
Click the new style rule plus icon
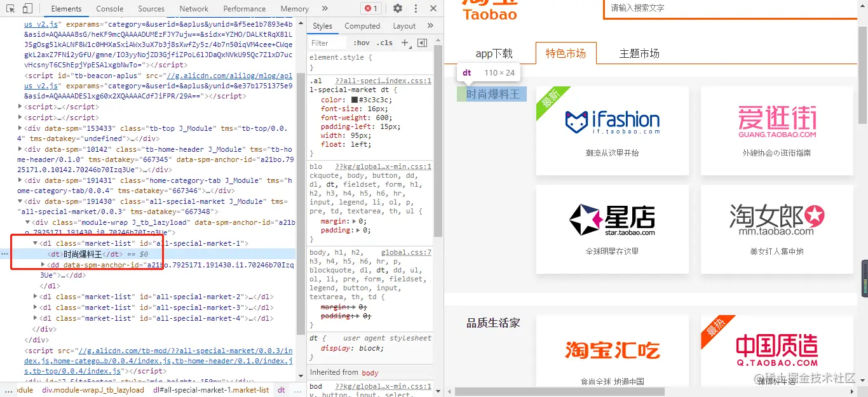point(406,43)
